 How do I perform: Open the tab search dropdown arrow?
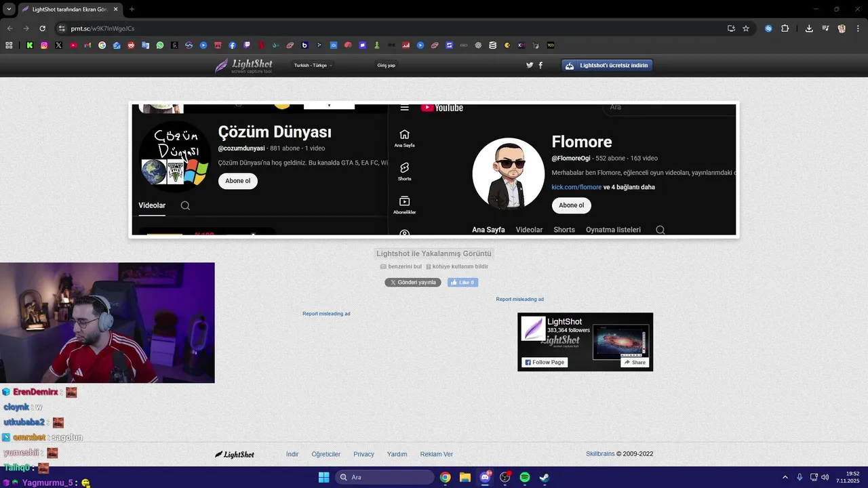click(x=9, y=9)
